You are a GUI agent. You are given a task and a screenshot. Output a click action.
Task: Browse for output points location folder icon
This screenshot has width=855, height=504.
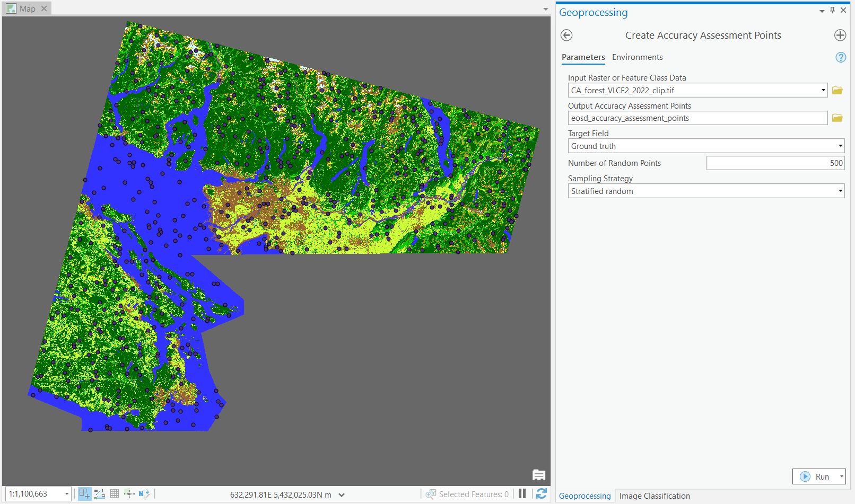837,118
